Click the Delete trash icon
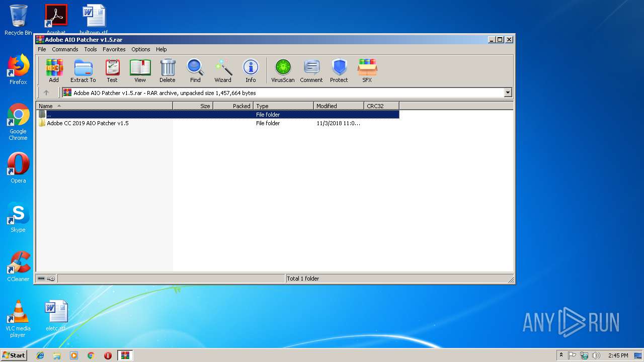This screenshot has width=644, height=362. click(x=168, y=70)
